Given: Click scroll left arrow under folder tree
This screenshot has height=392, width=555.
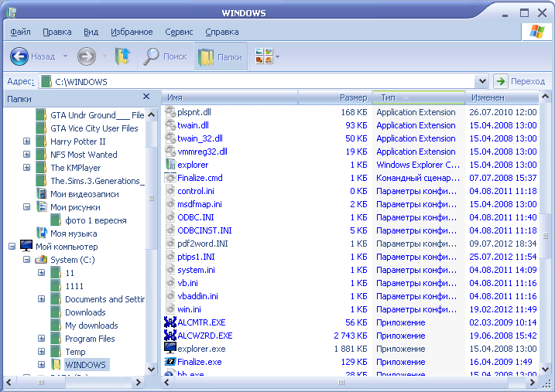Looking at the screenshot, I should coord(9,382).
